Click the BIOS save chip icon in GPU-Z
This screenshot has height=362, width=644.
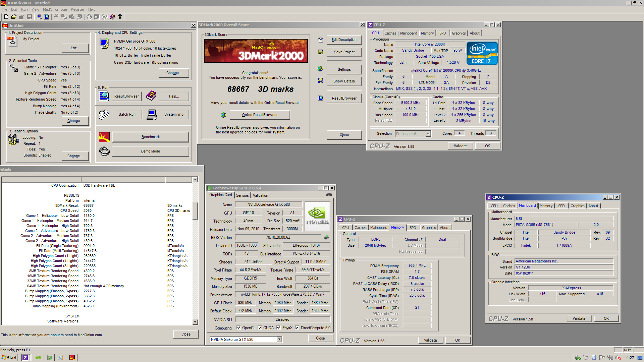[x=326, y=237]
